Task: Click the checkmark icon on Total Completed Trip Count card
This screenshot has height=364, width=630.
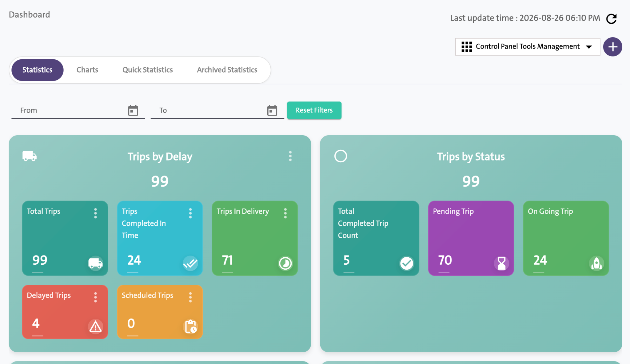Action: 407,263
